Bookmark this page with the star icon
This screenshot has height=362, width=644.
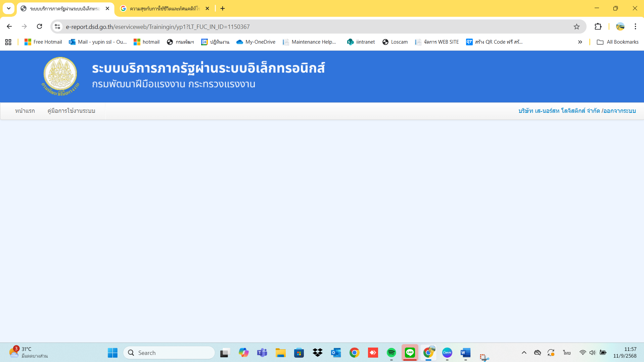click(x=577, y=27)
